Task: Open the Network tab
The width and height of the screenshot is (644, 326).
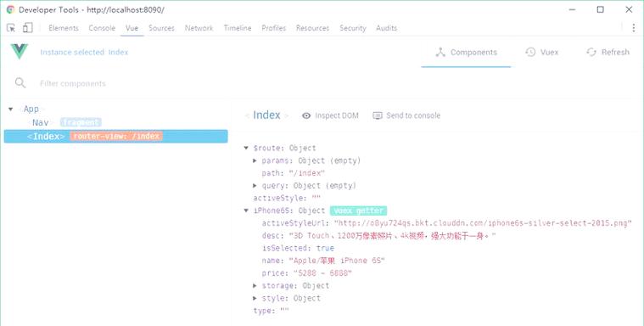Action: (x=199, y=28)
